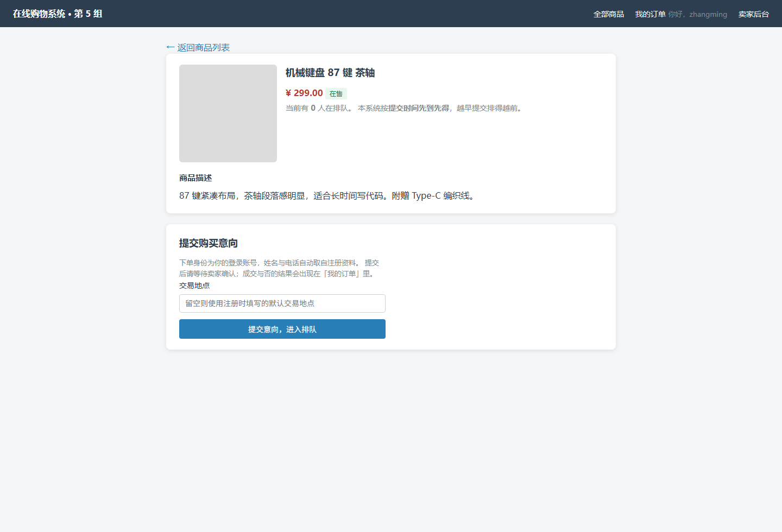Click the hint text starting 下单身份为你的登录账号

coord(279,268)
